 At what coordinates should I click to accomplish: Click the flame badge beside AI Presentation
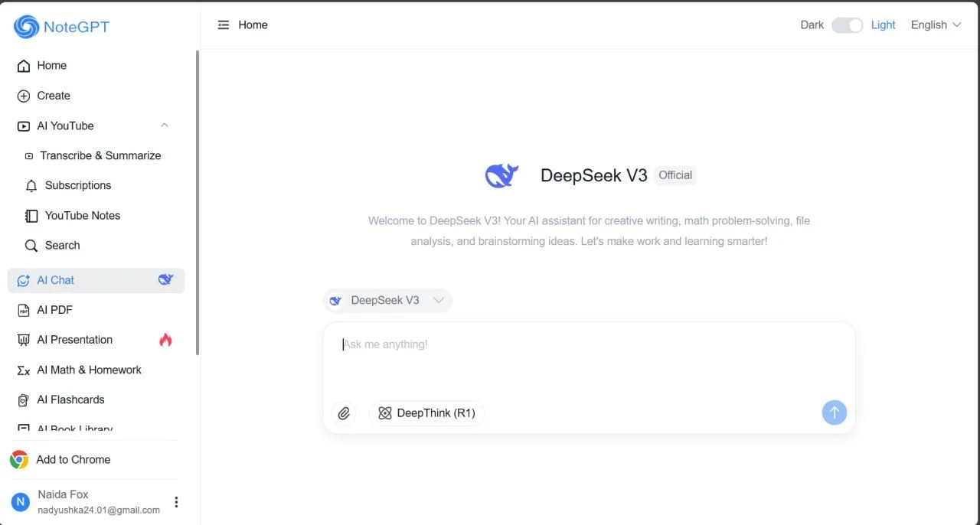[166, 340]
